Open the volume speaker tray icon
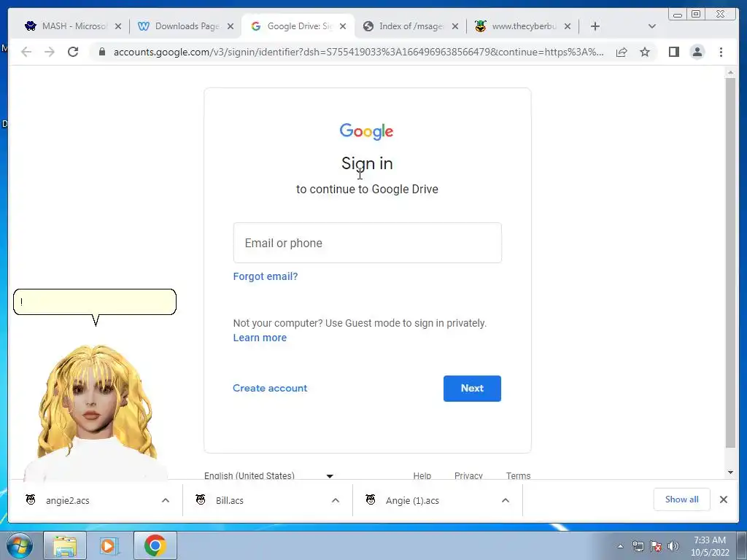Image resolution: width=747 pixels, height=560 pixels. pos(673,546)
